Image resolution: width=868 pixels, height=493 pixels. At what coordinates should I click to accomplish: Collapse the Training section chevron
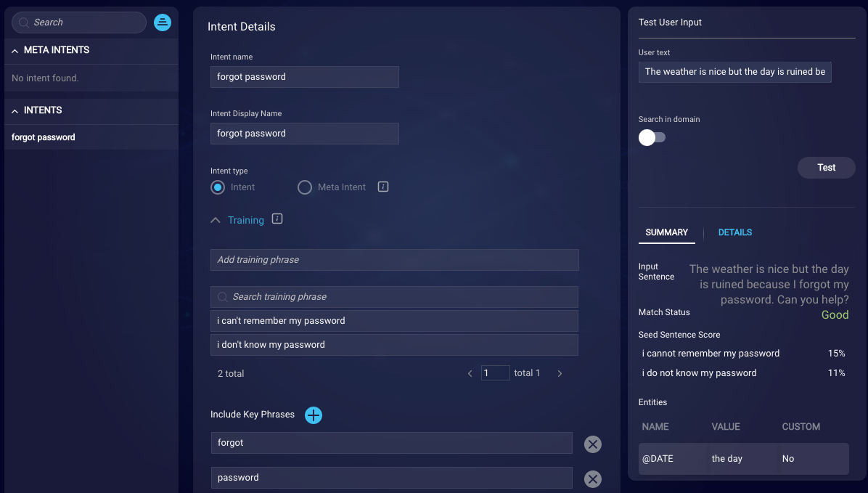216,220
